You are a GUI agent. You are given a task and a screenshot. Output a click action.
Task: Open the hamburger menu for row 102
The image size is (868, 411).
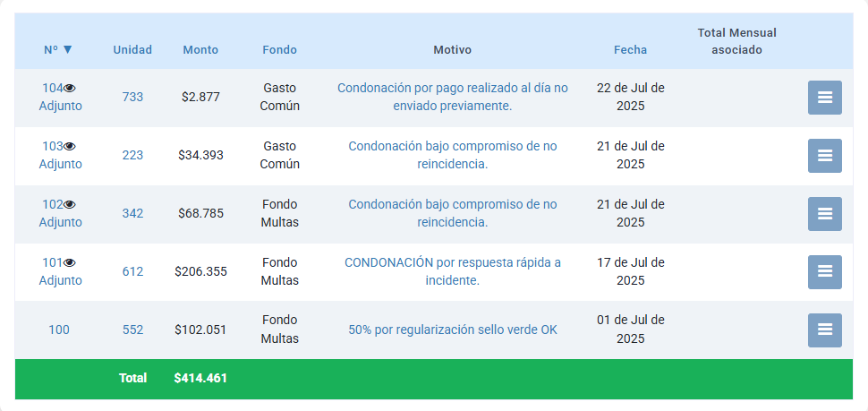(824, 214)
